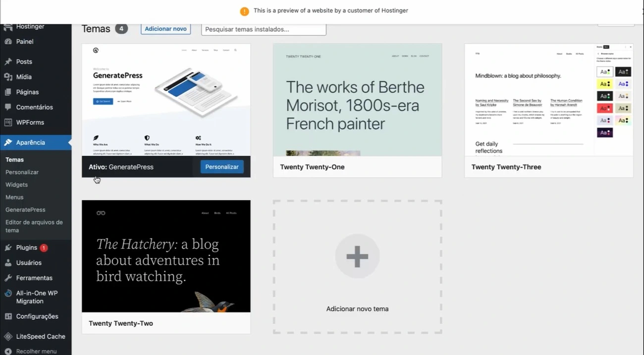Click the Ferramentas wrench icon

[x=8, y=278]
